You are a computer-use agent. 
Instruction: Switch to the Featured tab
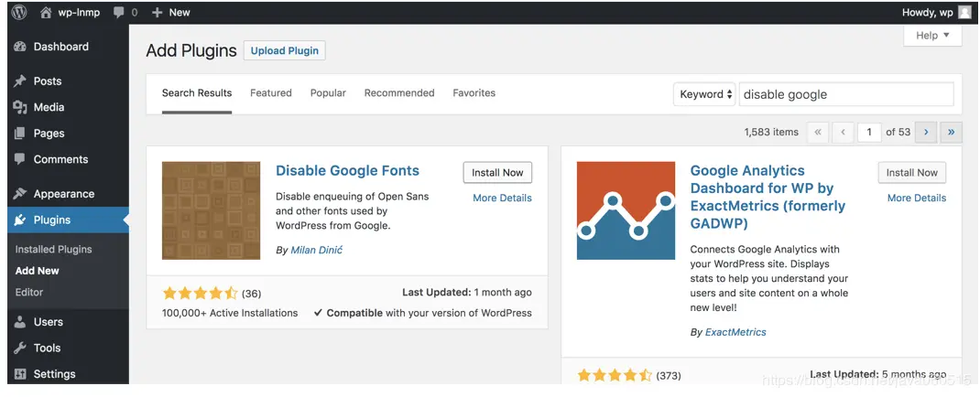(x=270, y=93)
